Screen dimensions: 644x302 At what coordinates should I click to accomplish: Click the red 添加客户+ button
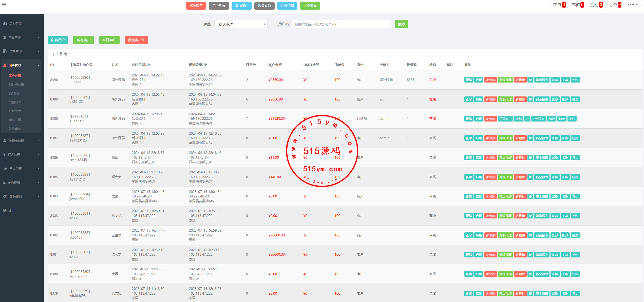coord(136,40)
